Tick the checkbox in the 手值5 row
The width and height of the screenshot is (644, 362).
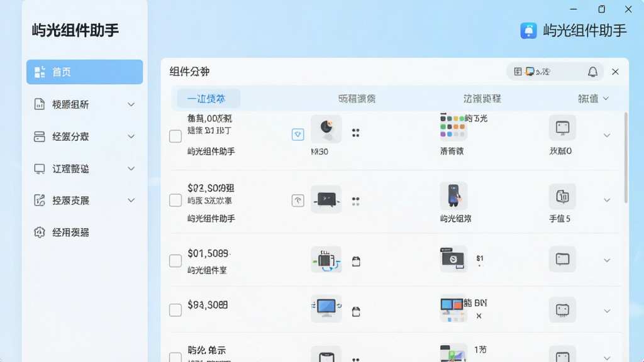175,200
